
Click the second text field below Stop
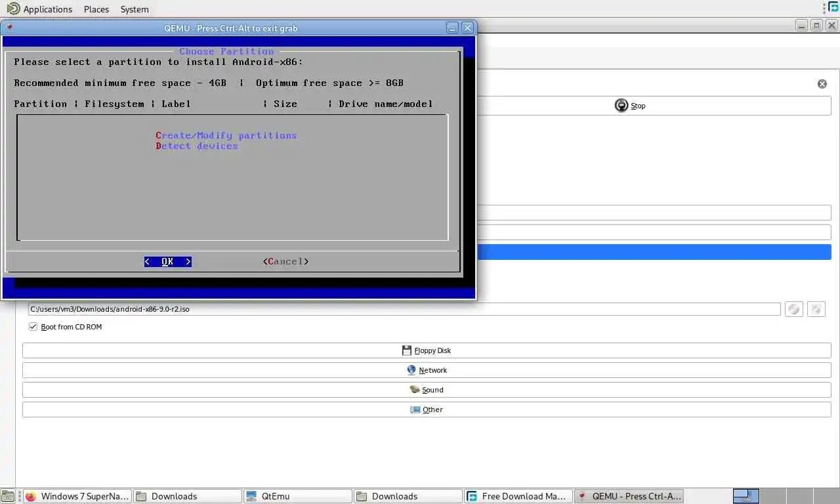(654, 232)
